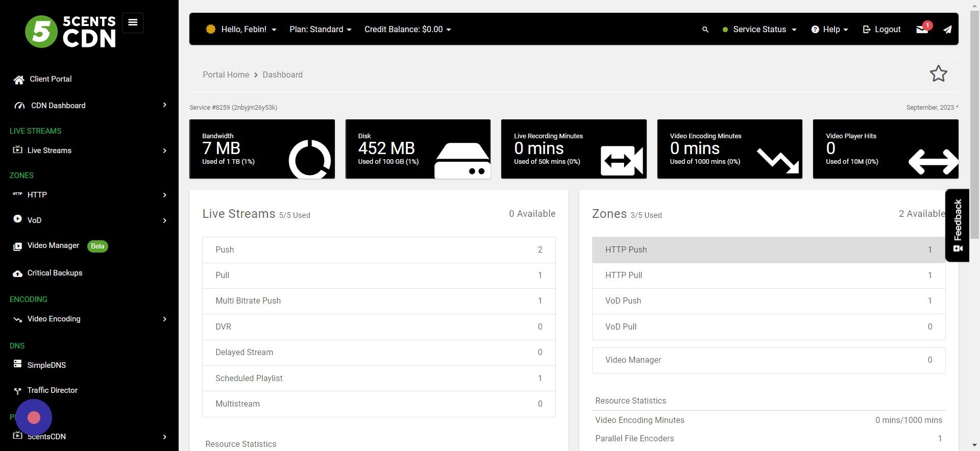980x451 pixels.
Task: Click 'Service #8259 (2nbyjm26y53k)' text
Action: point(233,108)
